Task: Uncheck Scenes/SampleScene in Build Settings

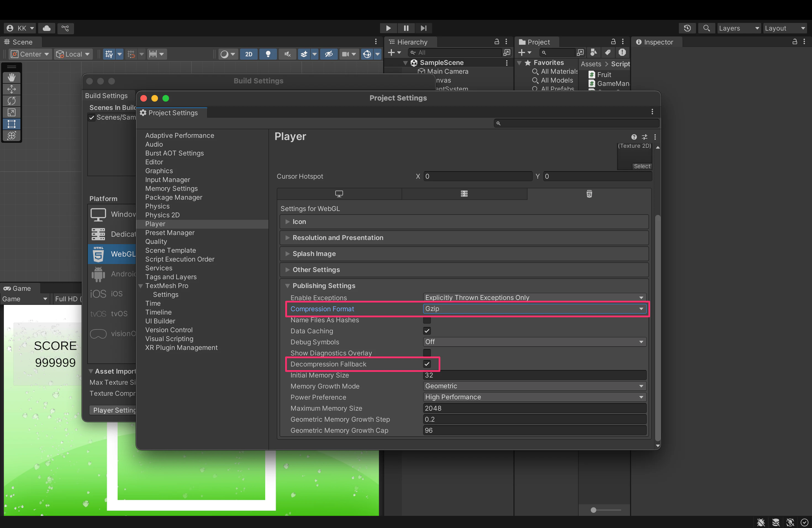Action: coord(92,118)
